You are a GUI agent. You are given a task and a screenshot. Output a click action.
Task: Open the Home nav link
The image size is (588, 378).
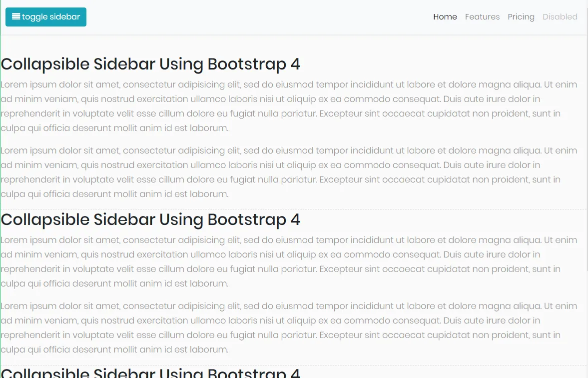click(x=445, y=17)
